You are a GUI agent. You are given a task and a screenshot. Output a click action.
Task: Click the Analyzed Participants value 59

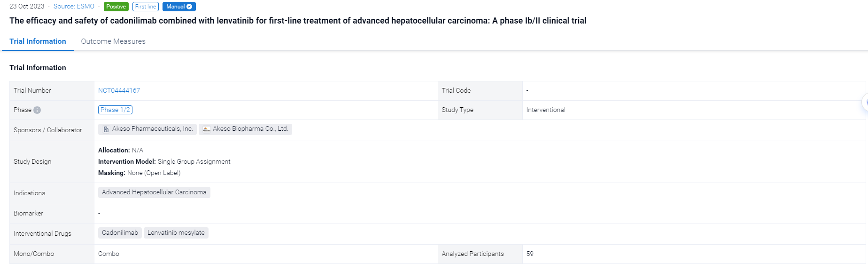[x=530, y=254]
